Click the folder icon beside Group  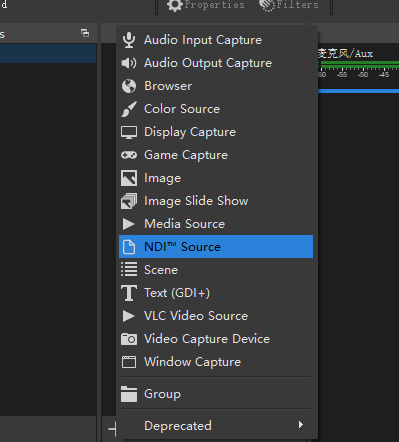(129, 394)
